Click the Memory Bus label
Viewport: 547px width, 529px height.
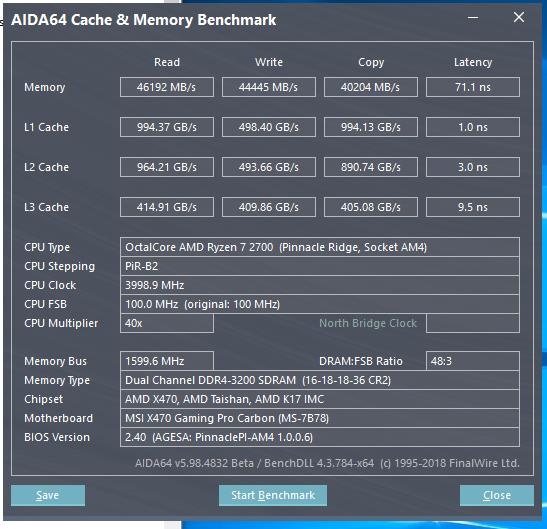point(55,362)
